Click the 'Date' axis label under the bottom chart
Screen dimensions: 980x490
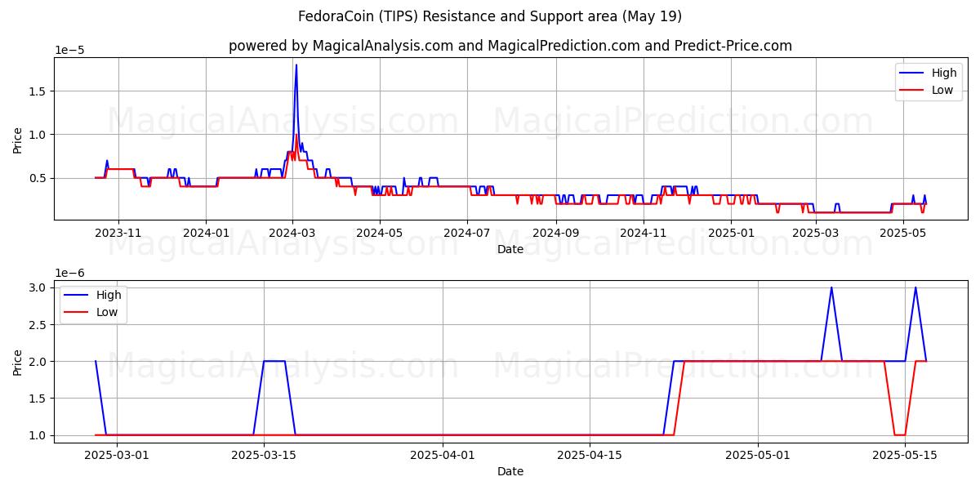click(510, 471)
